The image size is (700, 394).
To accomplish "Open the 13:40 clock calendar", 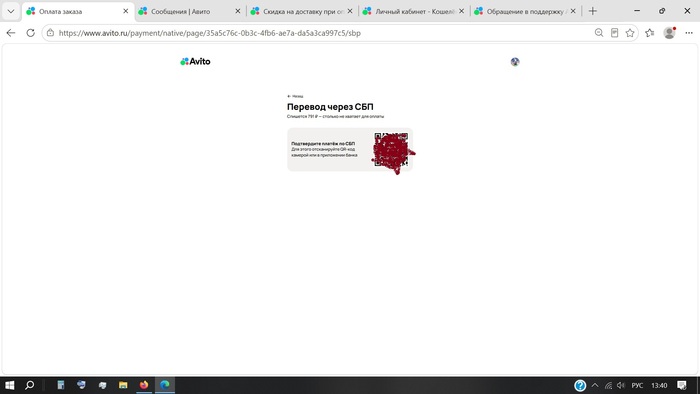I will click(659, 385).
